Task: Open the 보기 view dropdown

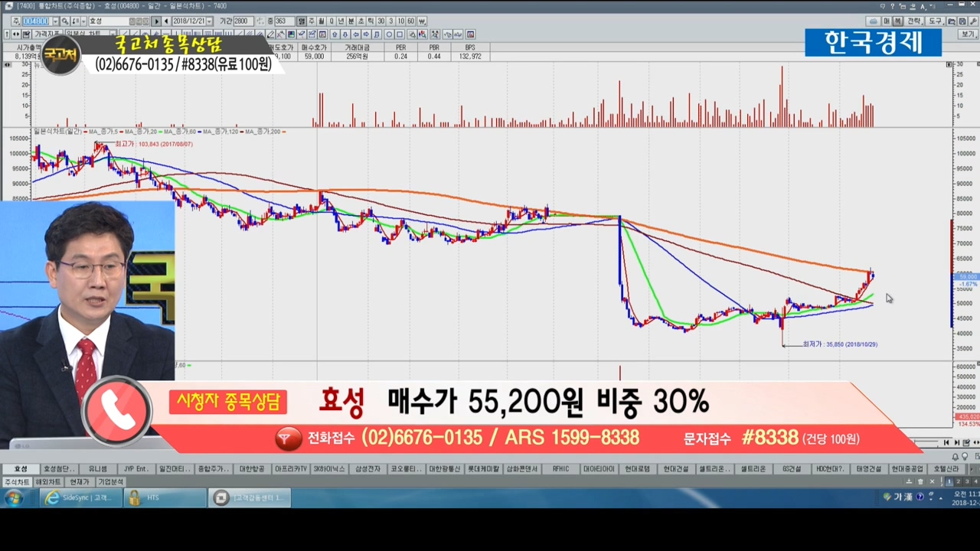Action: point(968,34)
